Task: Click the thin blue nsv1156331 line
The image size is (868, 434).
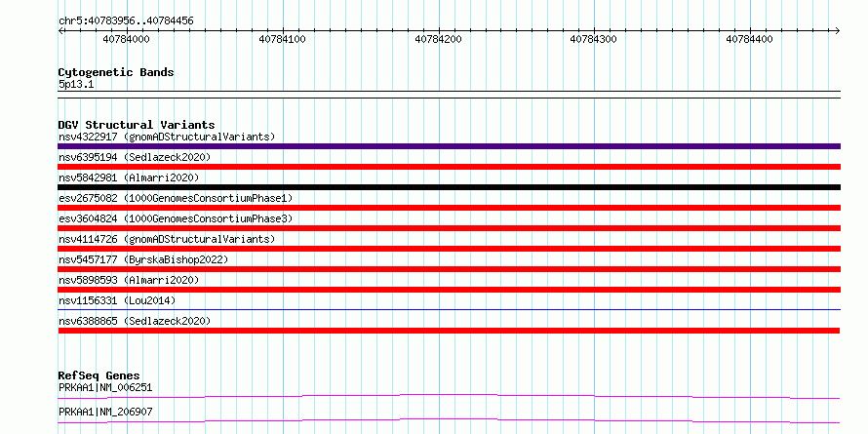Action: click(449, 310)
